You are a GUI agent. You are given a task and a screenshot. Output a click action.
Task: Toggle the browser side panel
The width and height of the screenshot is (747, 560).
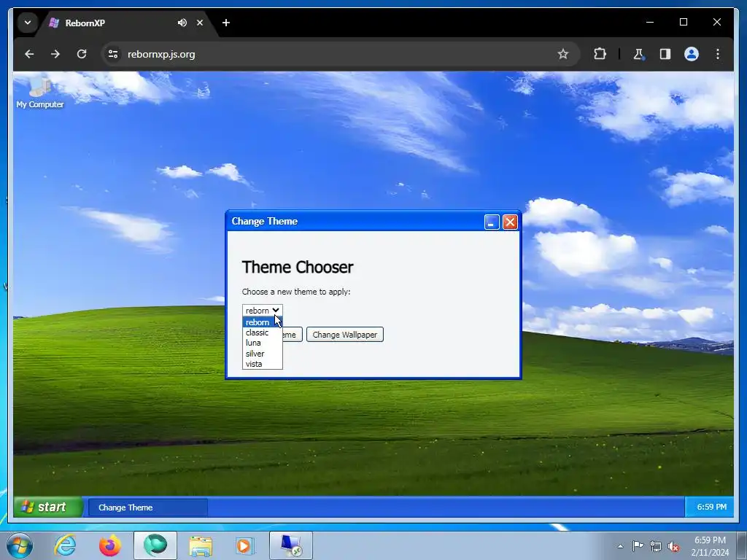click(665, 54)
